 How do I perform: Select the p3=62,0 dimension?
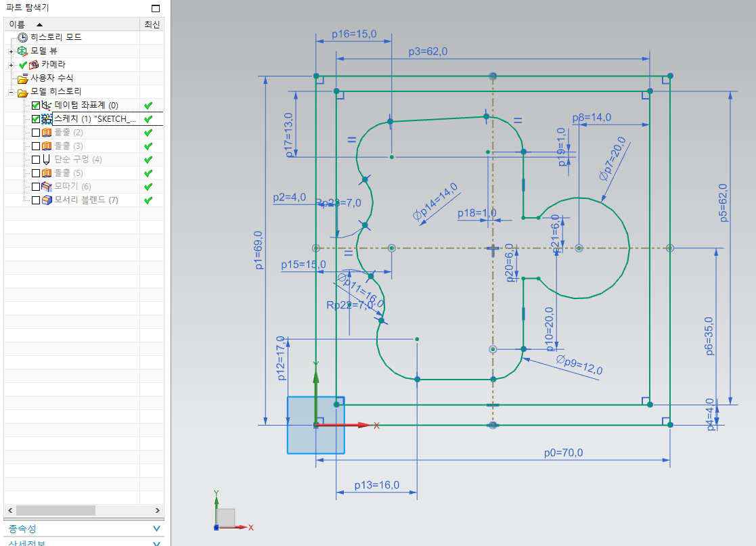tap(428, 51)
